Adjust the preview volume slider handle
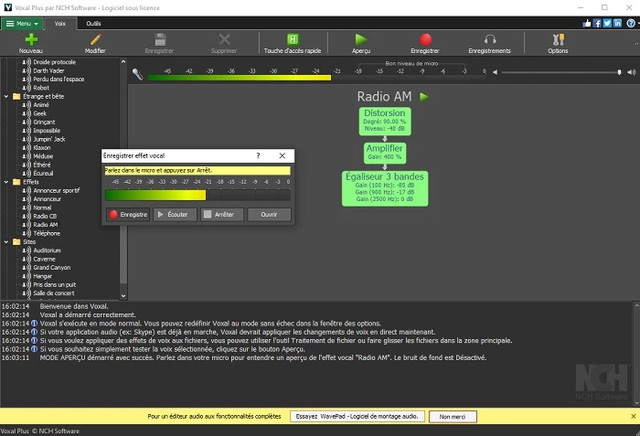 [619, 72]
